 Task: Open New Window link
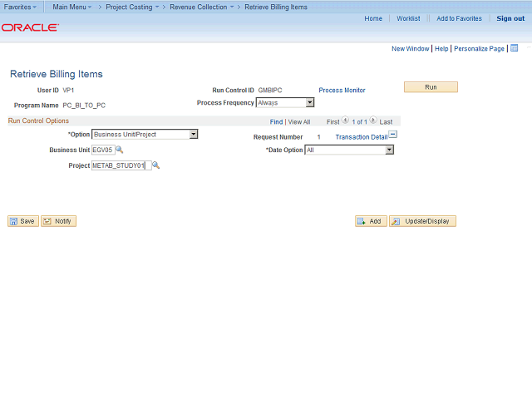(x=410, y=48)
